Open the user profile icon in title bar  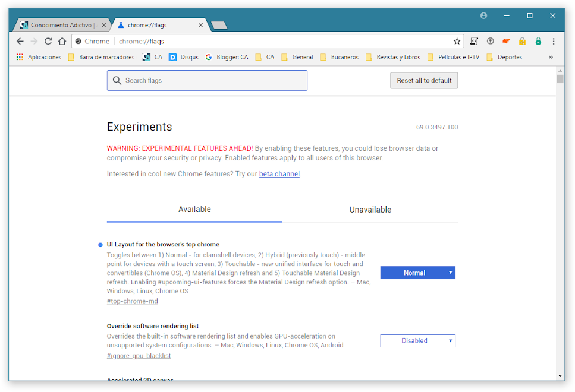tap(483, 15)
